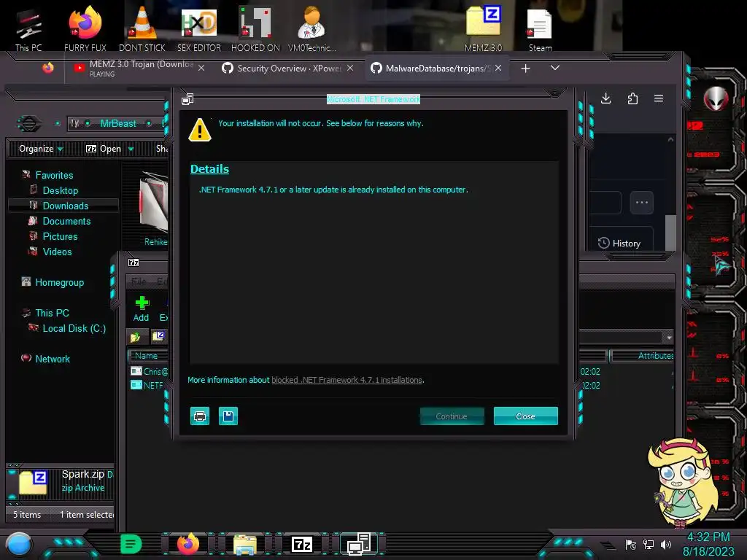Click the network tray icon
Screen dimensions: 747x560
(x=649, y=544)
